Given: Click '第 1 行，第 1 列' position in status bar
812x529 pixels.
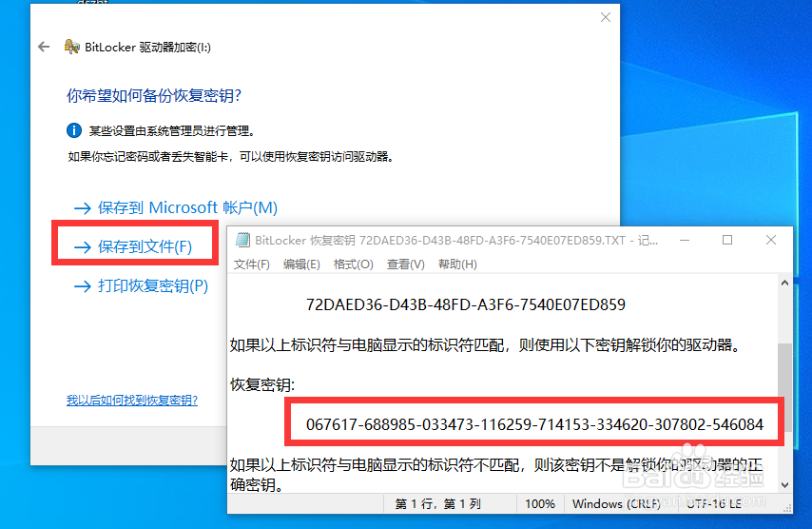Looking at the screenshot, I should 438,503.
